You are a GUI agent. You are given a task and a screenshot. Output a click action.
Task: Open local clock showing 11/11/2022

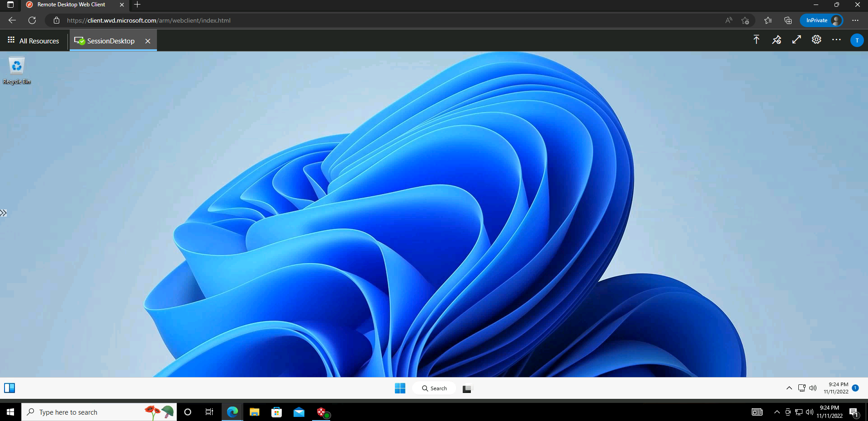tap(829, 412)
